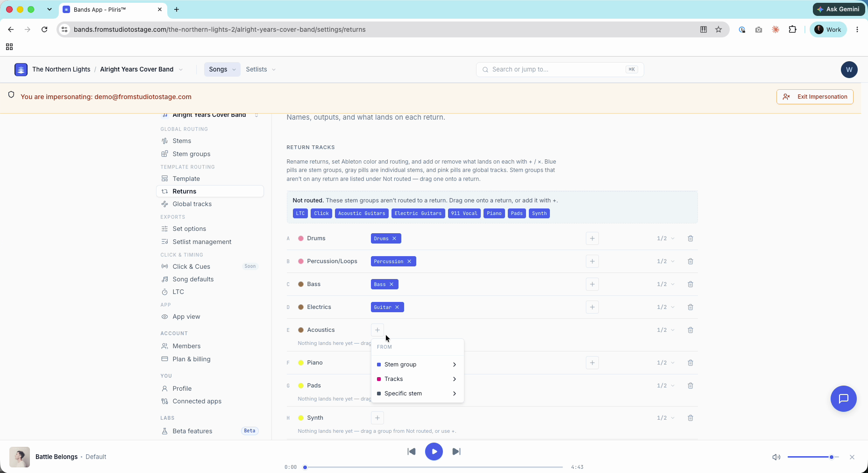Delete the Acoustics return track
Image resolution: width=868 pixels, height=473 pixels.
[x=690, y=330]
